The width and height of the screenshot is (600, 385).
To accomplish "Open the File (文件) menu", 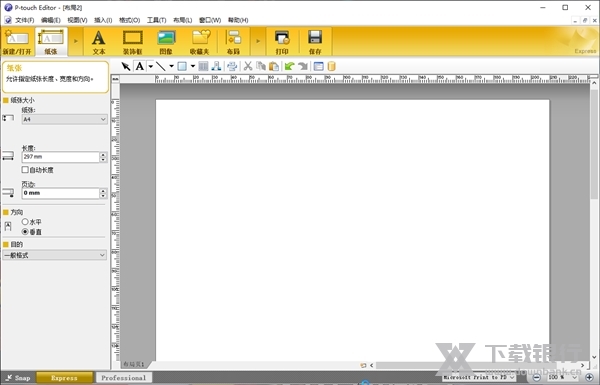I will 24,20.
